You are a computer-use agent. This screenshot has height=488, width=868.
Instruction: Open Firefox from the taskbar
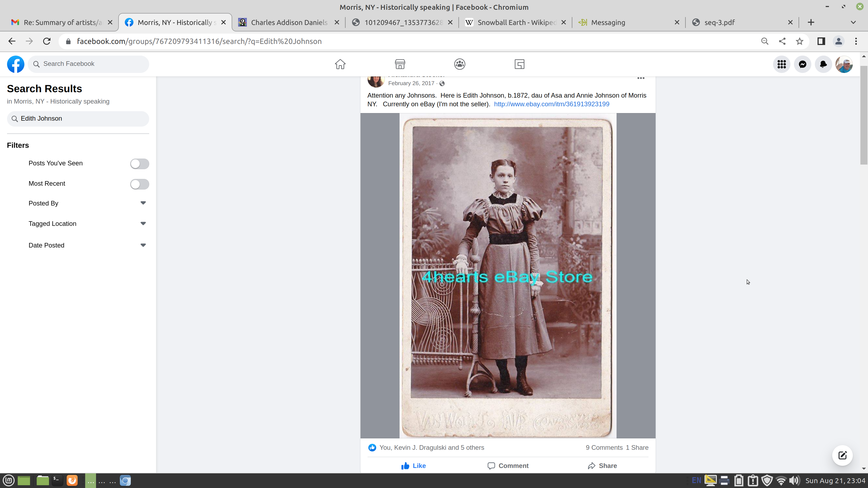pos(72,480)
